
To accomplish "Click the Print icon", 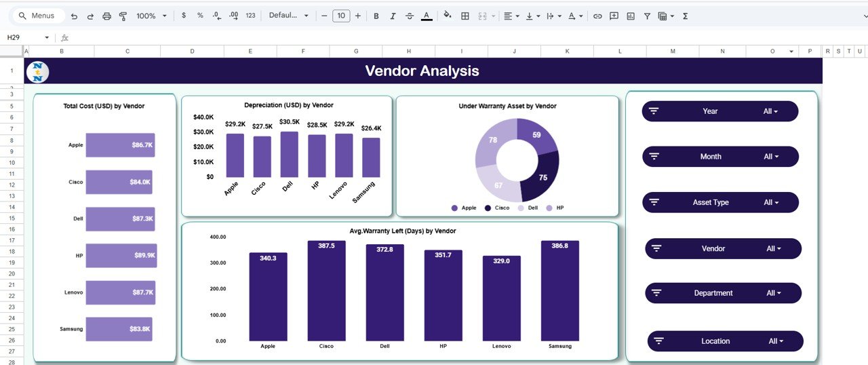I will [x=106, y=16].
